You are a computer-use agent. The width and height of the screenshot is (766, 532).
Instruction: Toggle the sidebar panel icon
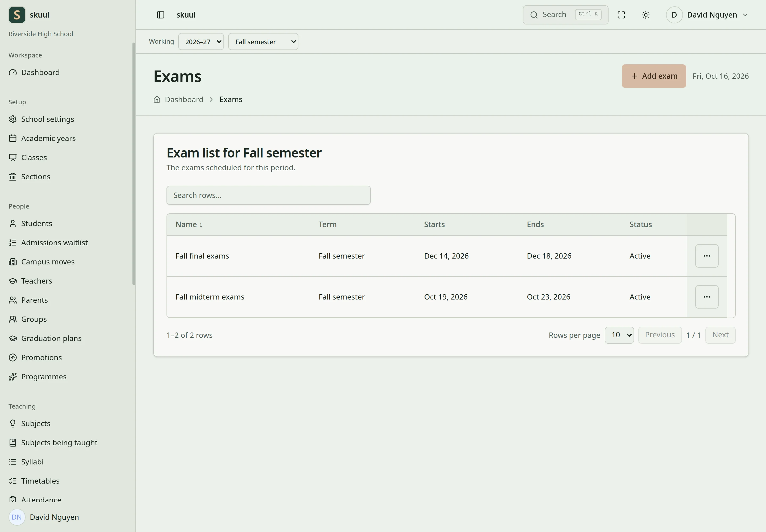(x=160, y=15)
